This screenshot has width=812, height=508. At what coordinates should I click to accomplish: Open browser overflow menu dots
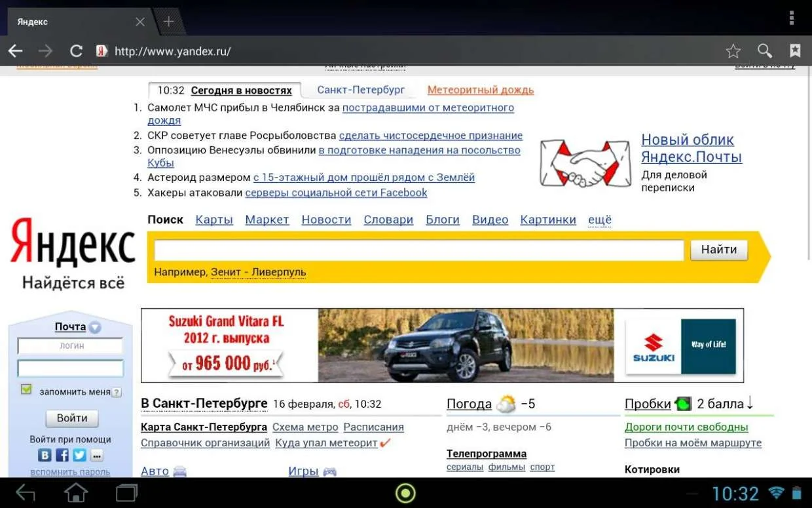[792, 18]
